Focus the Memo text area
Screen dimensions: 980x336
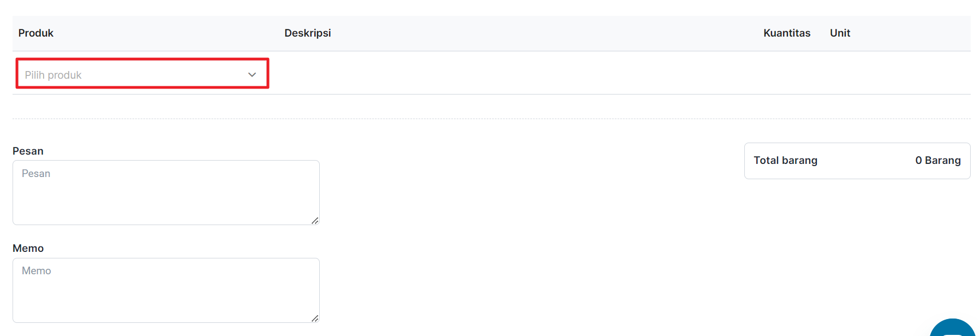pyautogui.click(x=166, y=290)
